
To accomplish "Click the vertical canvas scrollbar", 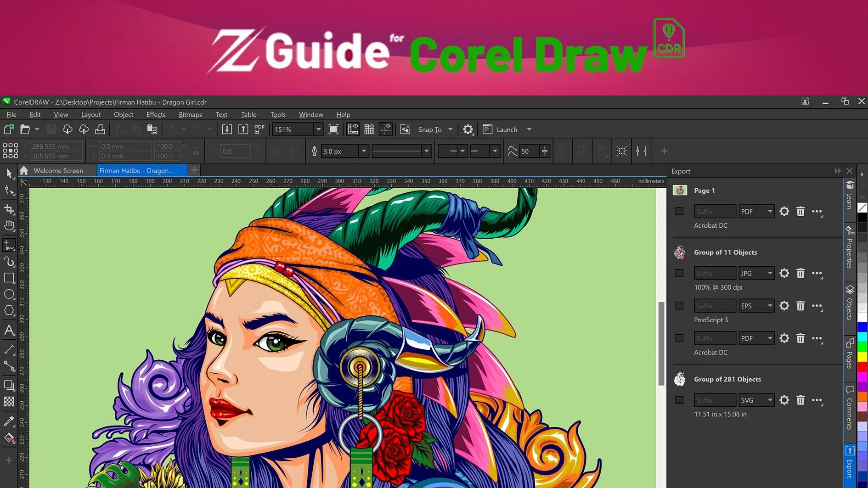I will click(661, 343).
